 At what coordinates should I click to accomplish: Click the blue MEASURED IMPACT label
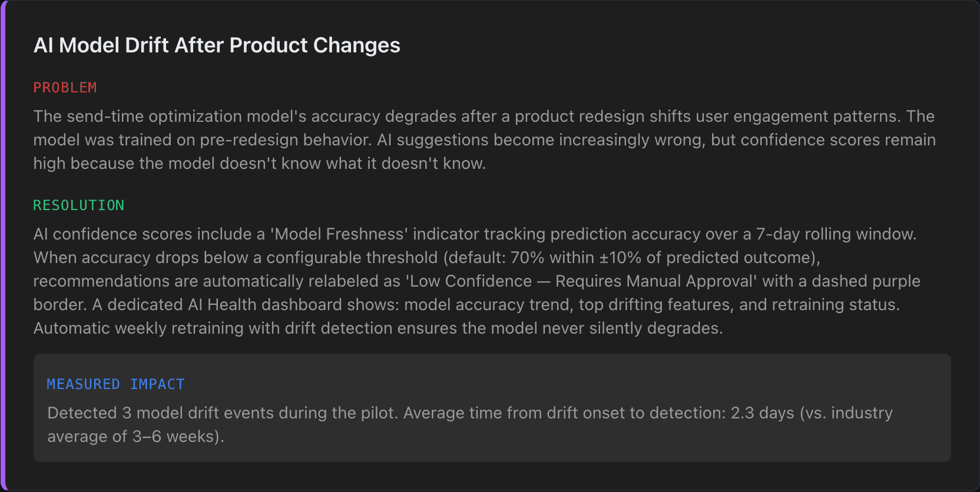coord(116,384)
